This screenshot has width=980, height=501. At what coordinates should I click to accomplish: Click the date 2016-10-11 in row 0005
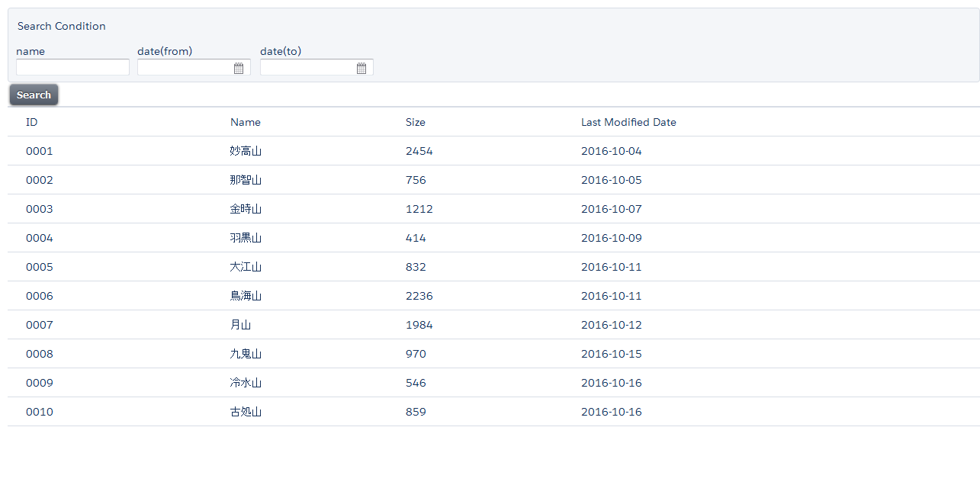(612, 267)
